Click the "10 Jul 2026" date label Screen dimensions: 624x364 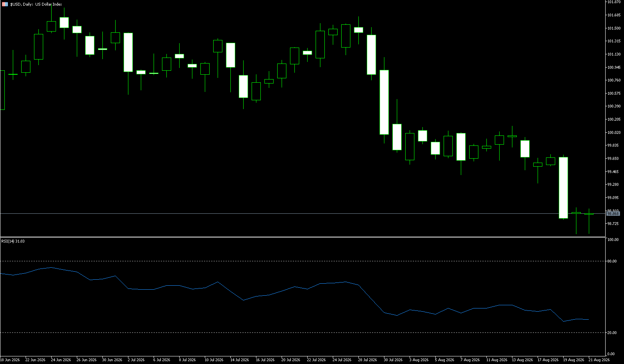(214, 360)
